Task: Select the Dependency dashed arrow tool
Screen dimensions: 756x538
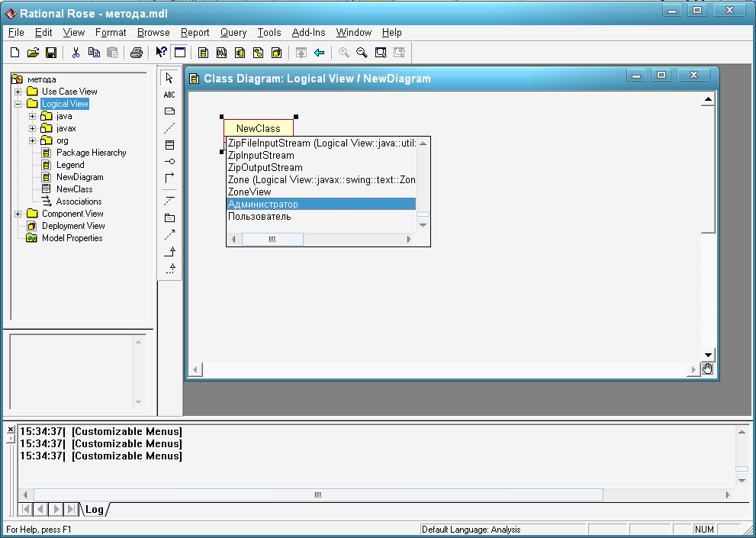Action: click(169, 234)
